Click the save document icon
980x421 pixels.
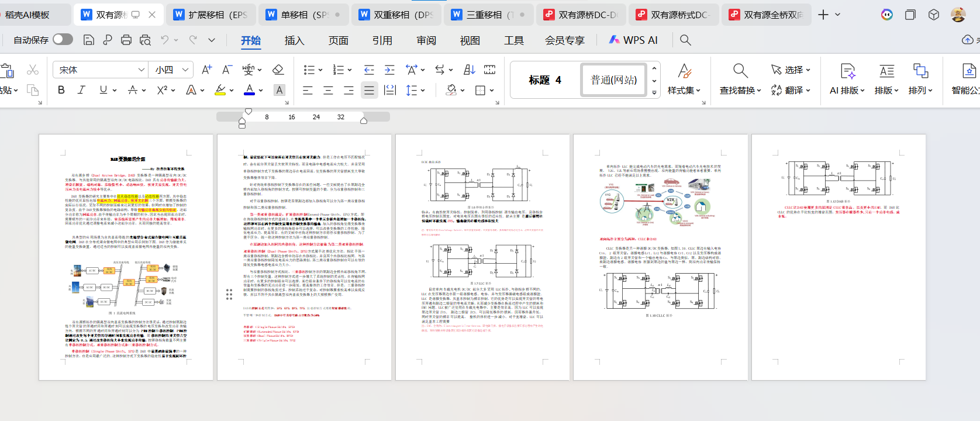coord(89,40)
